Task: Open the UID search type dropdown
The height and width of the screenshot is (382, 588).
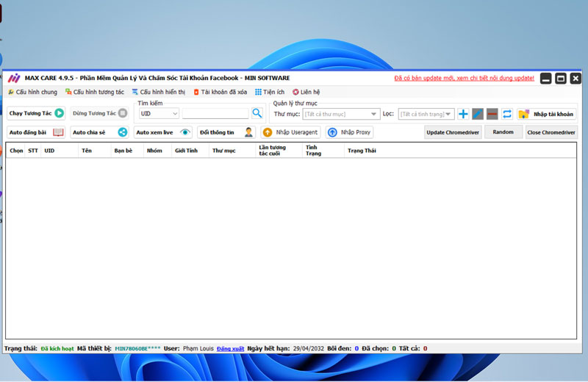Action: (x=159, y=114)
